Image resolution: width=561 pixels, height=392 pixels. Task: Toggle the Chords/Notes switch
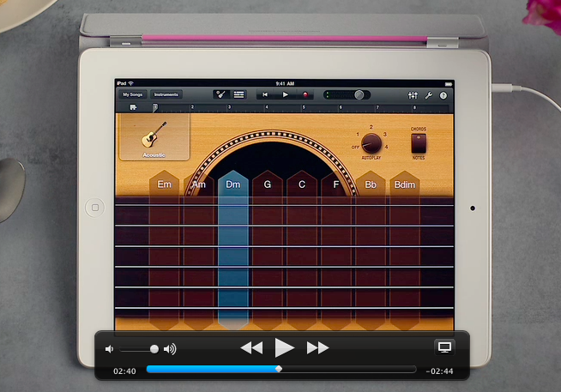tap(419, 143)
